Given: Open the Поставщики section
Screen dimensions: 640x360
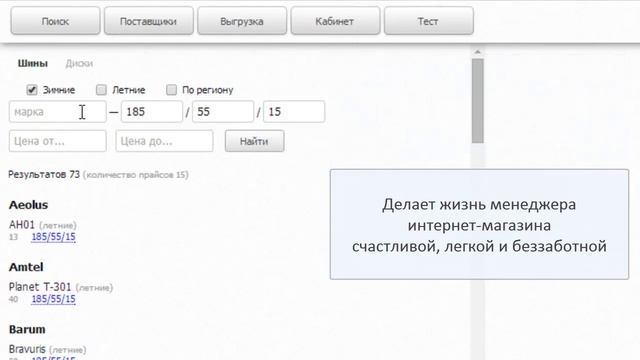Looking at the screenshot, I should point(149,21).
